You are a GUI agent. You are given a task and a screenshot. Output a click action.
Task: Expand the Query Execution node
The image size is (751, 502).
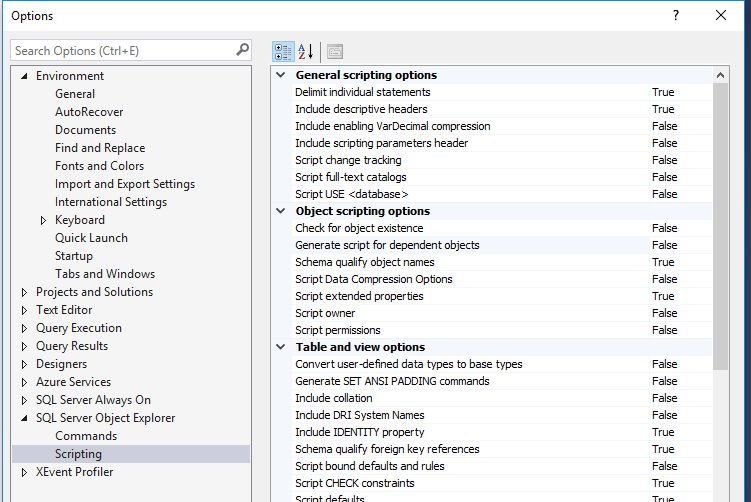(x=24, y=329)
